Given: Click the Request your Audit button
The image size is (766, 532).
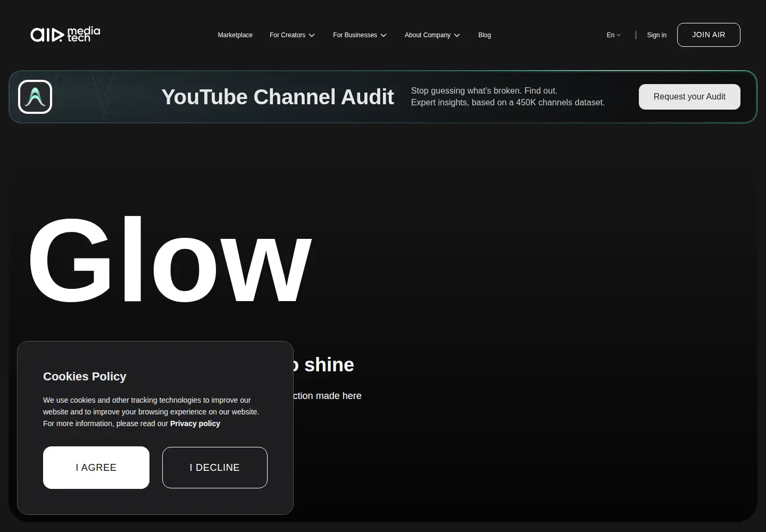Looking at the screenshot, I should 689,97.
